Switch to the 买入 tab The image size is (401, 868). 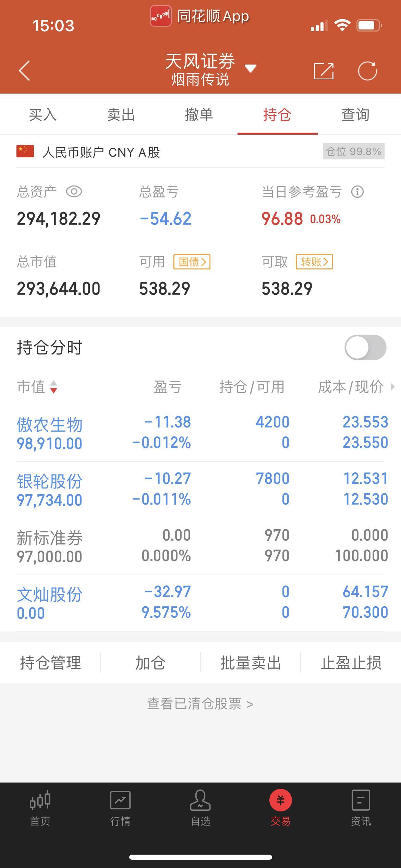pos(43,114)
